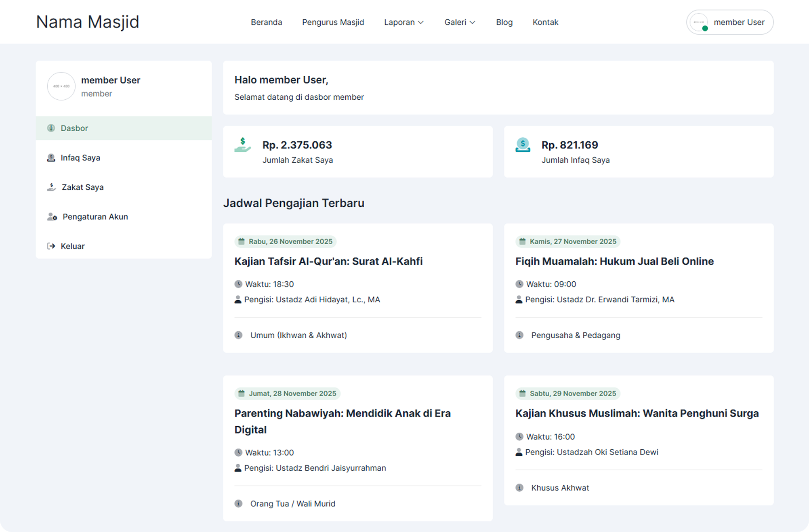This screenshot has height=532, width=809.
Task: Open the Galeri dropdown chevron
Action: 473,23
